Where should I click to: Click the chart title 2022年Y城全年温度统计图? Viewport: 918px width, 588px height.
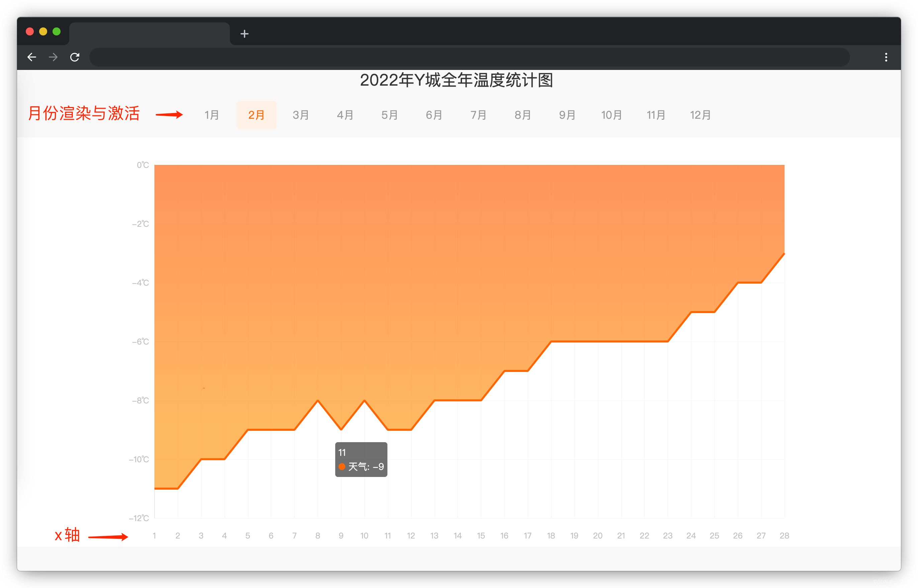coord(456,80)
